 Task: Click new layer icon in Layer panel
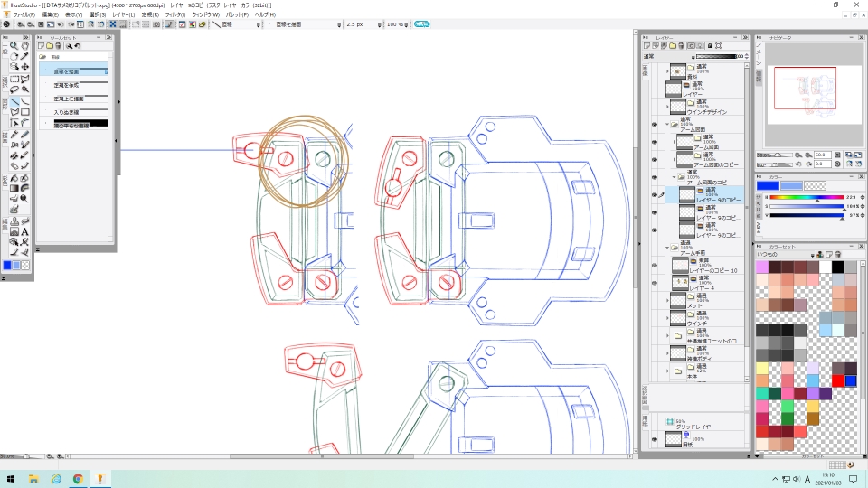(x=646, y=46)
